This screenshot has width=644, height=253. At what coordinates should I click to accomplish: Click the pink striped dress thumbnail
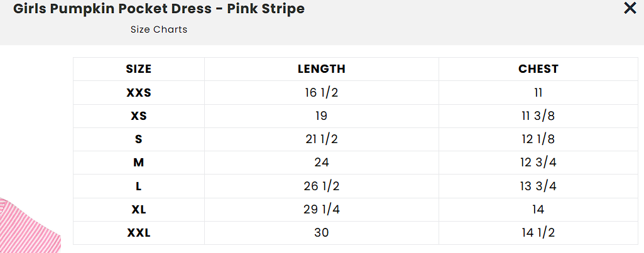coord(29,226)
